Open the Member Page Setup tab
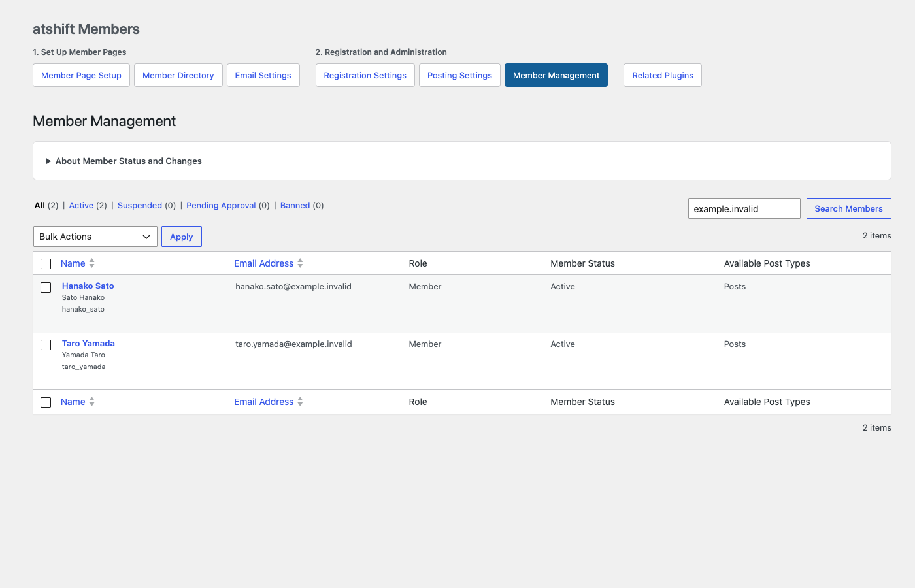915x588 pixels. 81,75
